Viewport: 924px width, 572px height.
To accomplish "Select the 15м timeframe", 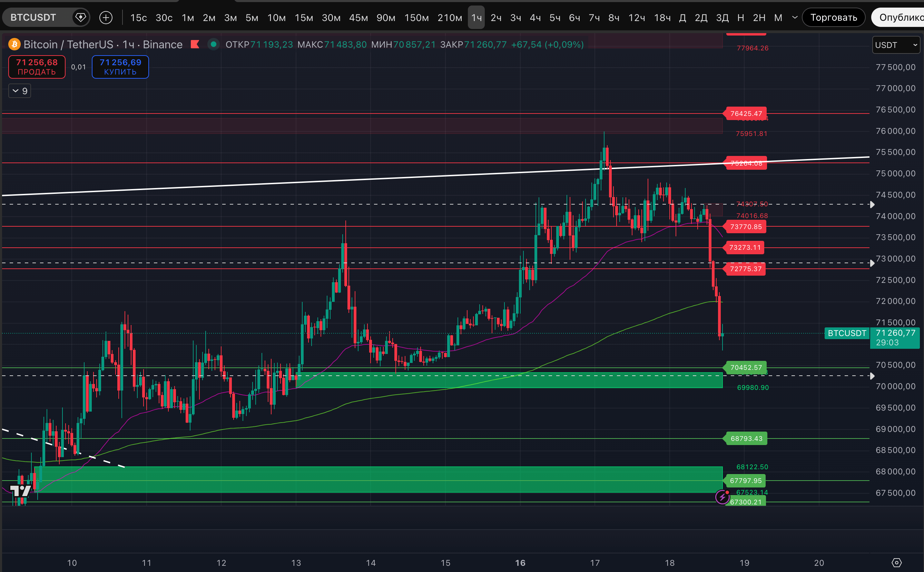I will pos(304,17).
